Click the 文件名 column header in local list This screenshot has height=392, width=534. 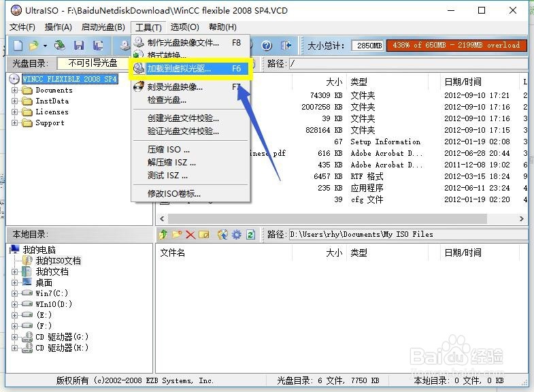tap(224, 252)
